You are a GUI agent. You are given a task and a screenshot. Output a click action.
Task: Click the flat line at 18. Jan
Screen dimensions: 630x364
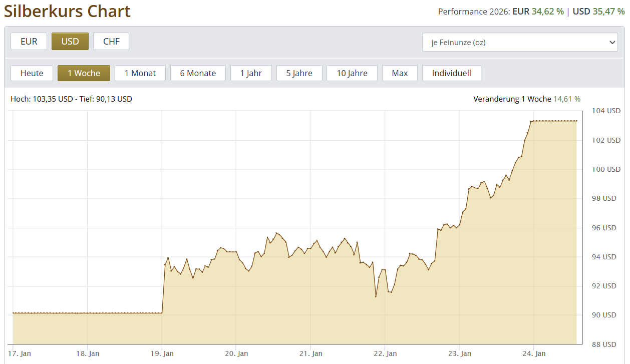(x=88, y=313)
